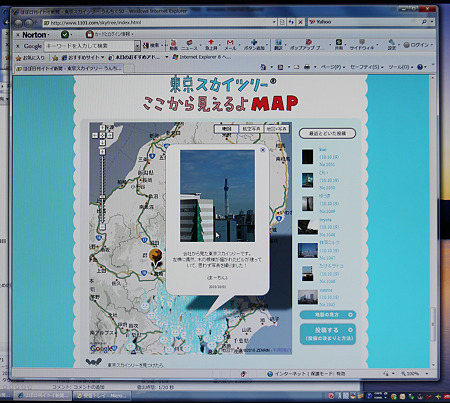
Task: Click the Yahoo search box
Action: click(363, 22)
